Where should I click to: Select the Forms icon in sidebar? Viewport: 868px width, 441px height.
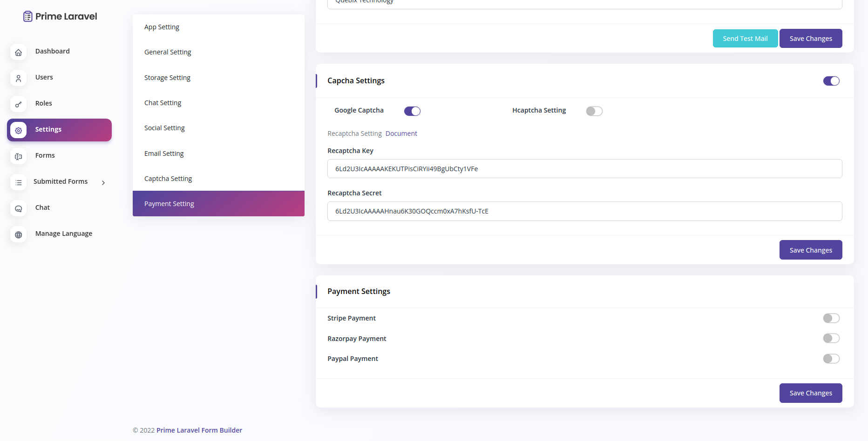tap(18, 156)
